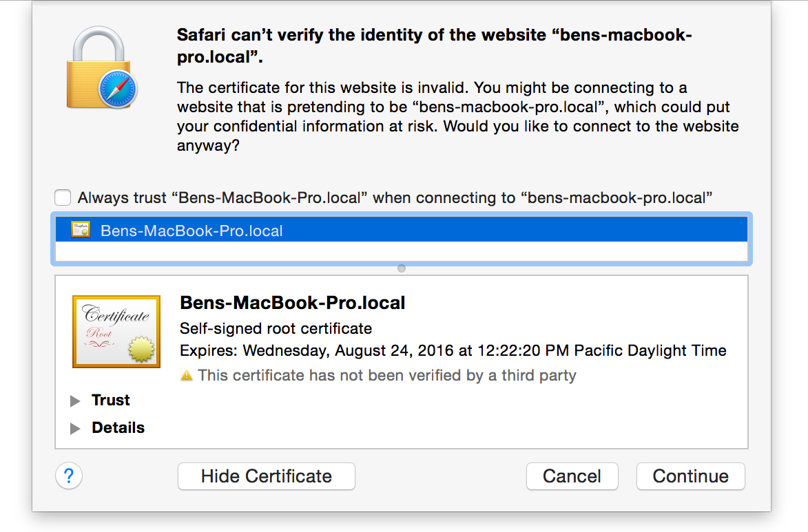Click the Trust disclosure triangle
This screenshot has width=808, height=532.
tap(74, 400)
